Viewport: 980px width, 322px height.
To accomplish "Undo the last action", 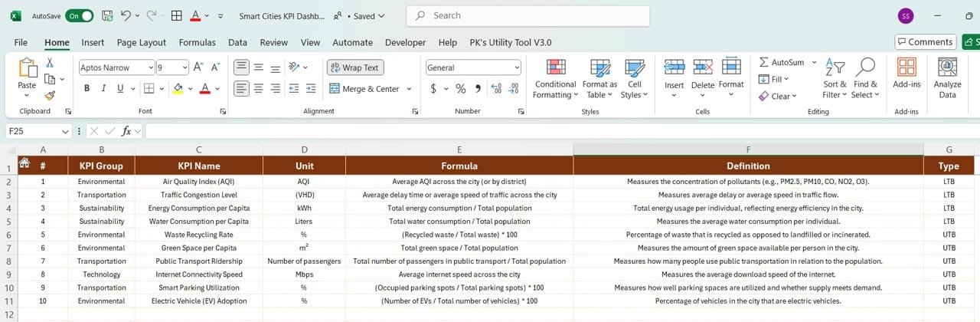I will pyautogui.click(x=126, y=15).
